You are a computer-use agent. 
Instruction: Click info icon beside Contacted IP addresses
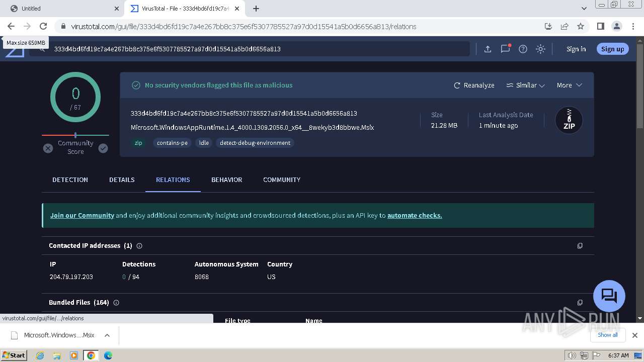(139, 246)
